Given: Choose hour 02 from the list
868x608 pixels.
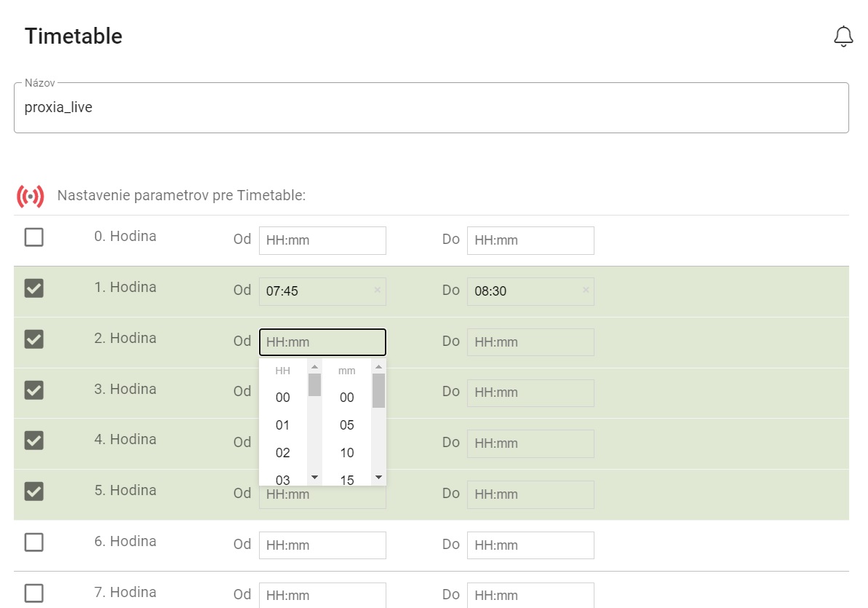Looking at the screenshot, I should pos(283,453).
